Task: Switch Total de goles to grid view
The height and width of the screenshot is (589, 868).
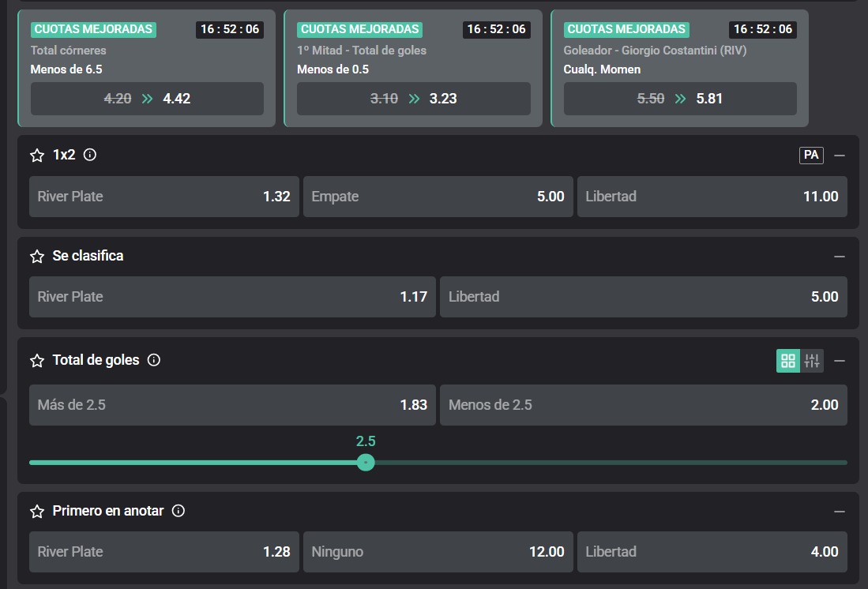Action: coord(787,361)
